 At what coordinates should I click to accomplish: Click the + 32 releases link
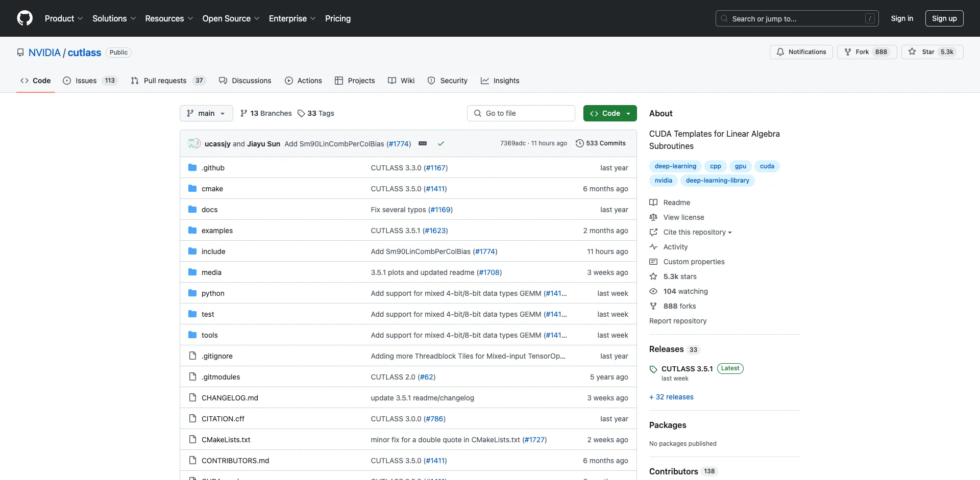[671, 397]
